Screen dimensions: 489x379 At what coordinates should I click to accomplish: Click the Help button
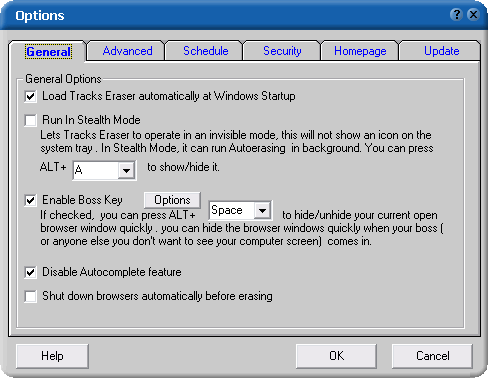[x=52, y=356]
